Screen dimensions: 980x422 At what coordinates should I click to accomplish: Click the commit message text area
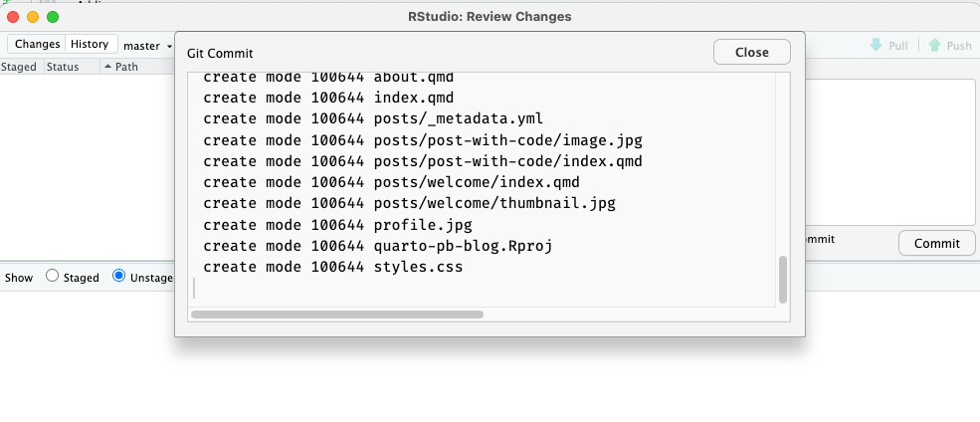pos(890,152)
